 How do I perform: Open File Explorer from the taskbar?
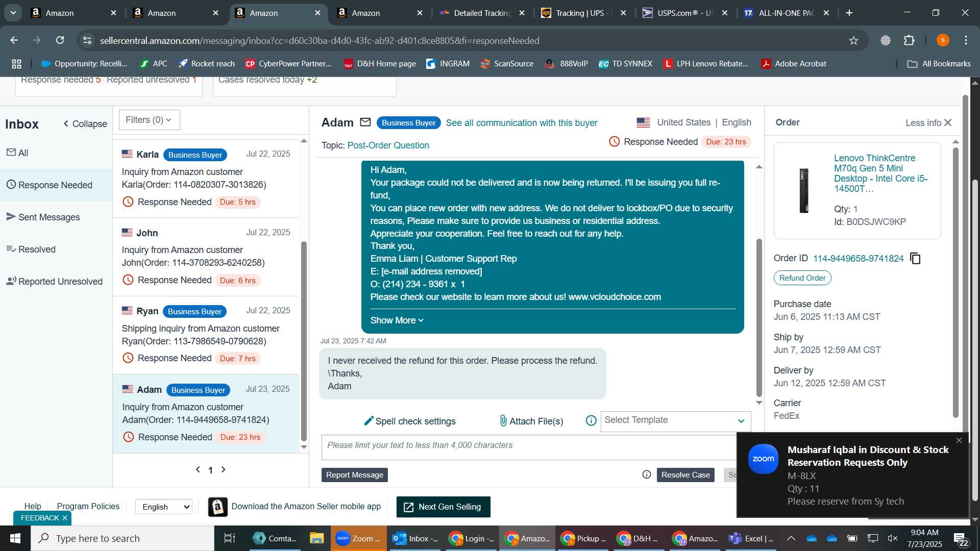click(316, 538)
